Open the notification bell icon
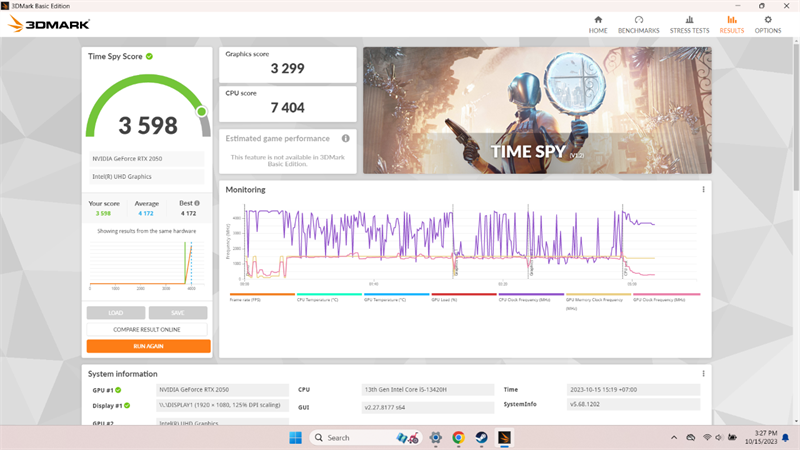Viewport: 800px width, 450px height. [786, 438]
